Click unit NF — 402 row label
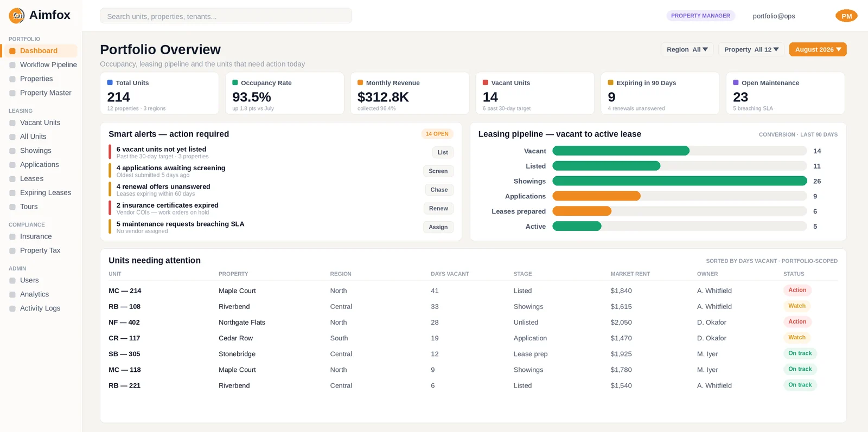The image size is (868, 432). (124, 323)
